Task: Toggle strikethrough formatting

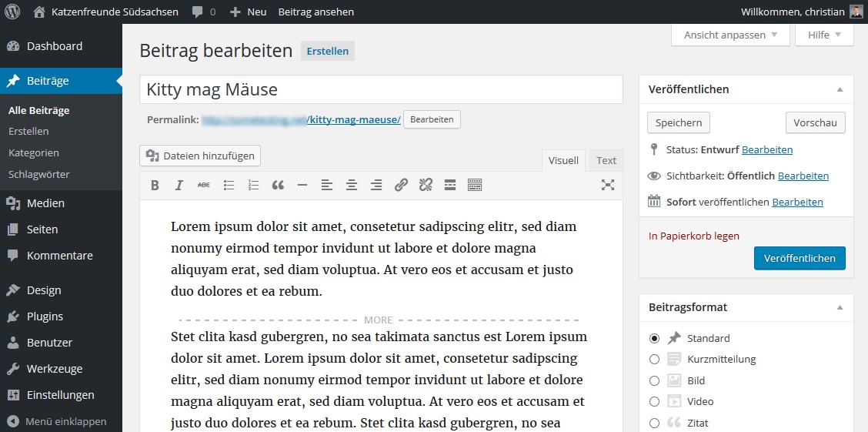Action: pos(204,186)
